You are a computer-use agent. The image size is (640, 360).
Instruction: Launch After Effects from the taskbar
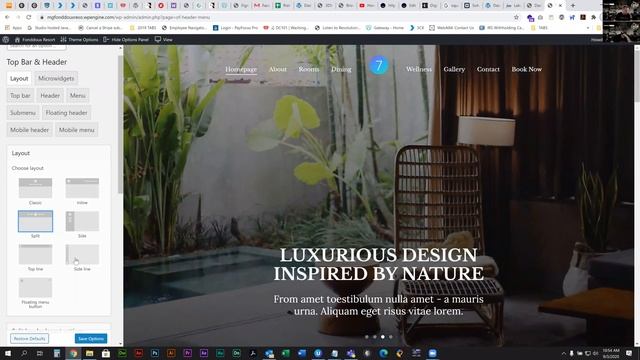point(204,353)
